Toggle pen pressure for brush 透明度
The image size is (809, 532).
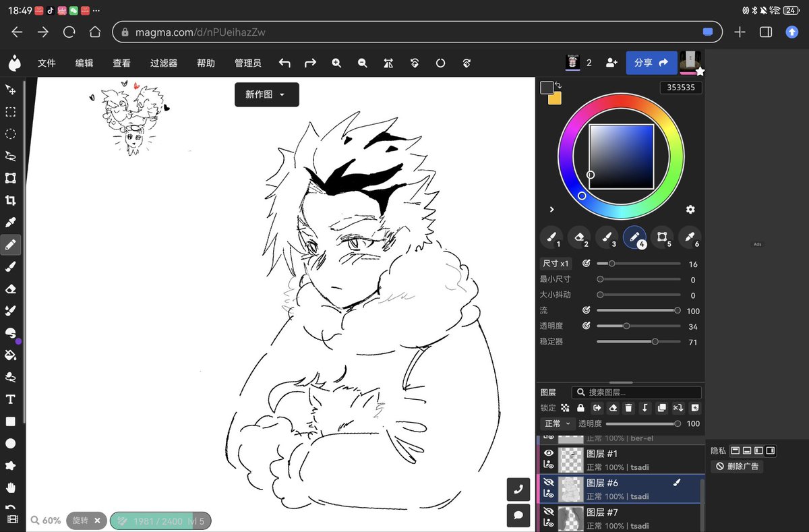pyautogui.click(x=586, y=326)
